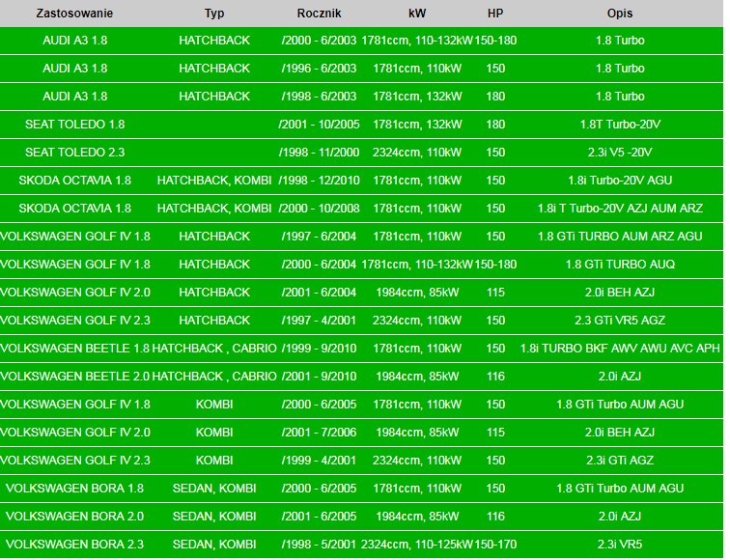Click the VOLKSWAGEN BORA 2.3 cell
Viewport: 730px width, 560px height.
(74, 544)
